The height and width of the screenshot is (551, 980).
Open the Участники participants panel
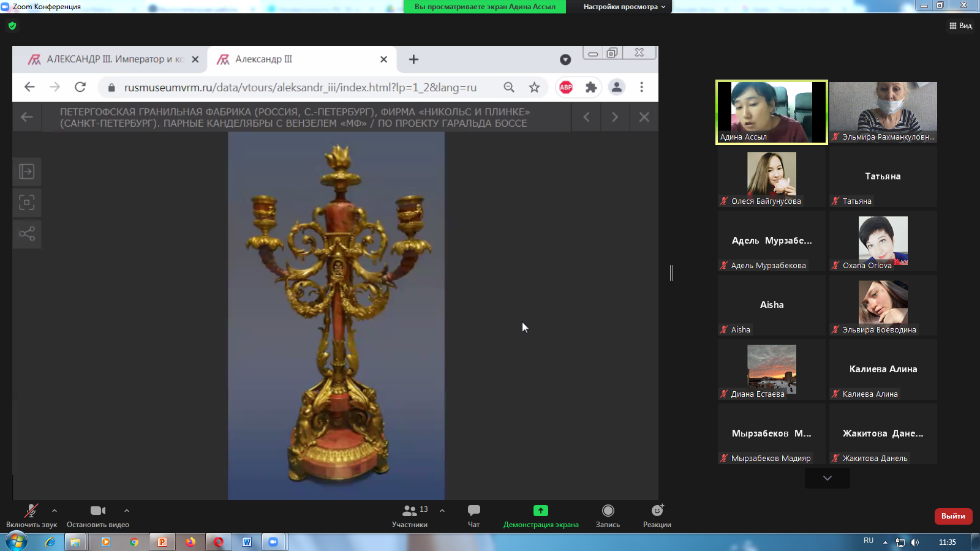[x=410, y=516]
